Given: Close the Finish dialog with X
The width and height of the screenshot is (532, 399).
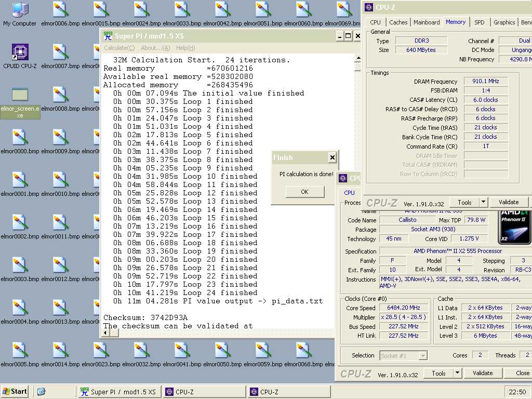Looking at the screenshot, I should (x=332, y=157).
